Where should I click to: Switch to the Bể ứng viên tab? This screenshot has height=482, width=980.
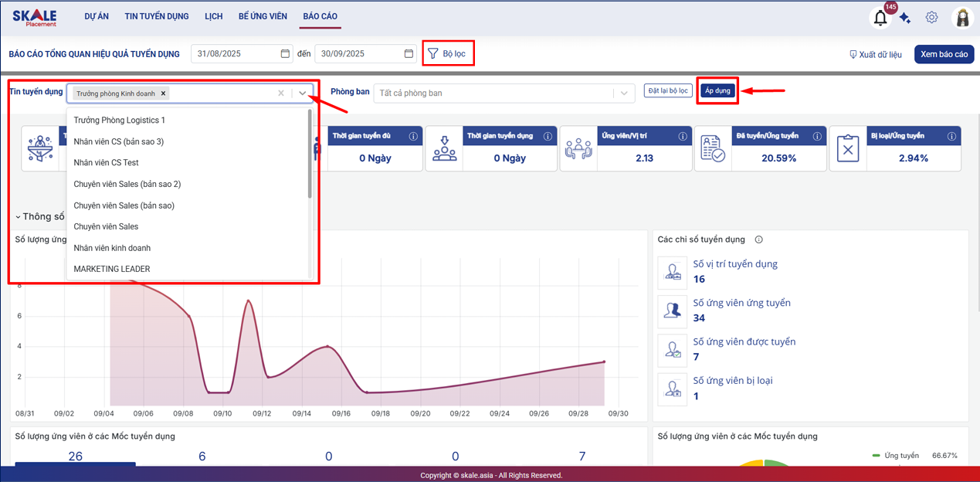pos(263,16)
